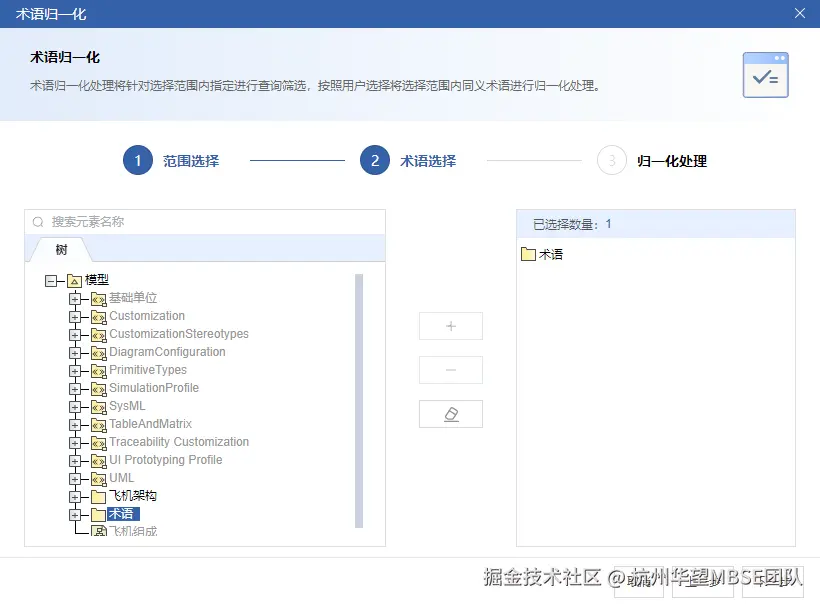
Task: Expand the 飞机架构 folder
Action: tap(75, 497)
